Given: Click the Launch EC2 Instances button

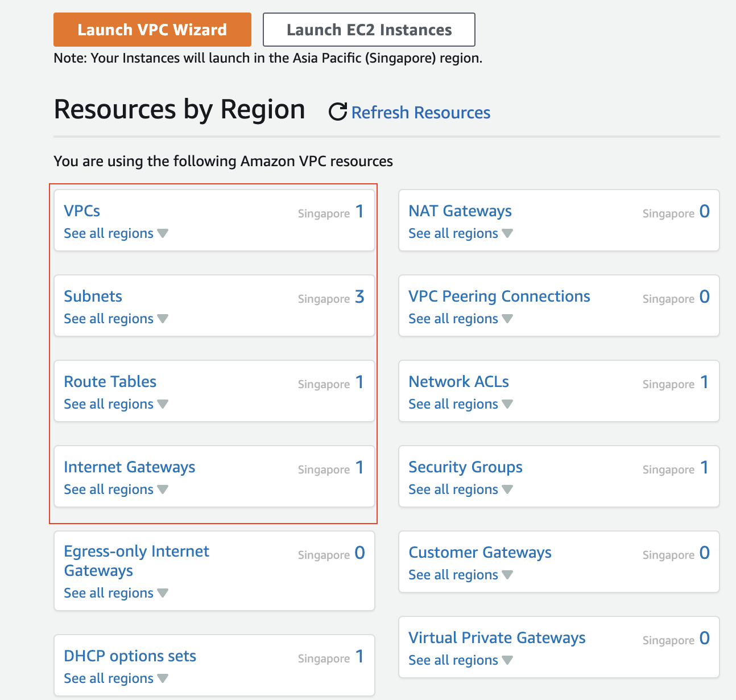Looking at the screenshot, I should [369, 30].
